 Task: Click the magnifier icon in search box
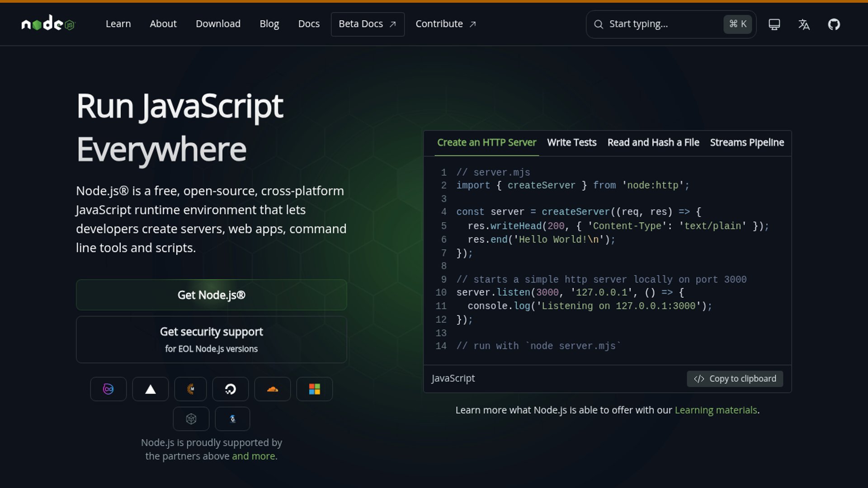point(598,24)
